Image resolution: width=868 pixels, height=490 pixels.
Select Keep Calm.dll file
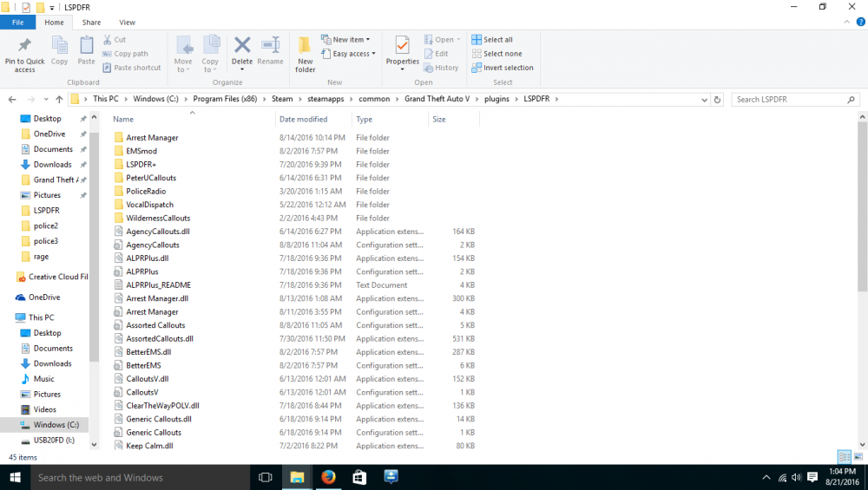[x=149, y=446]
